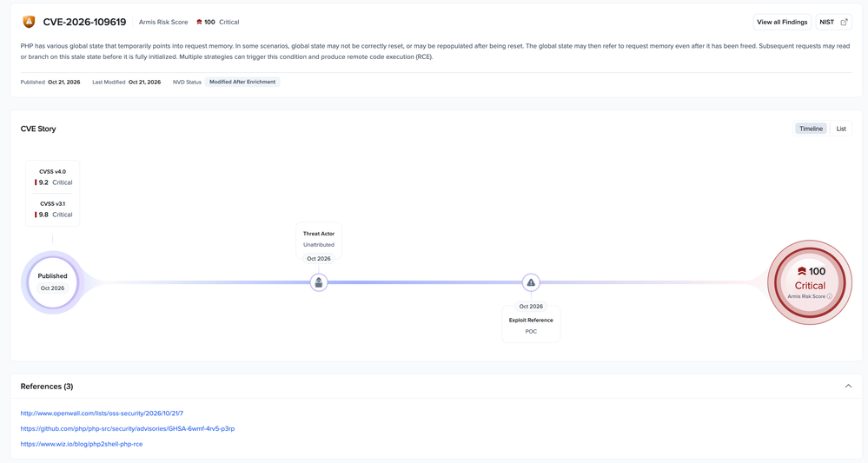Image resolution: width=868 pixels, height=463 pixels.
Task: Click the Published date Oct 21, 2026
Action: pyautogui.click(x=64, y=82)
